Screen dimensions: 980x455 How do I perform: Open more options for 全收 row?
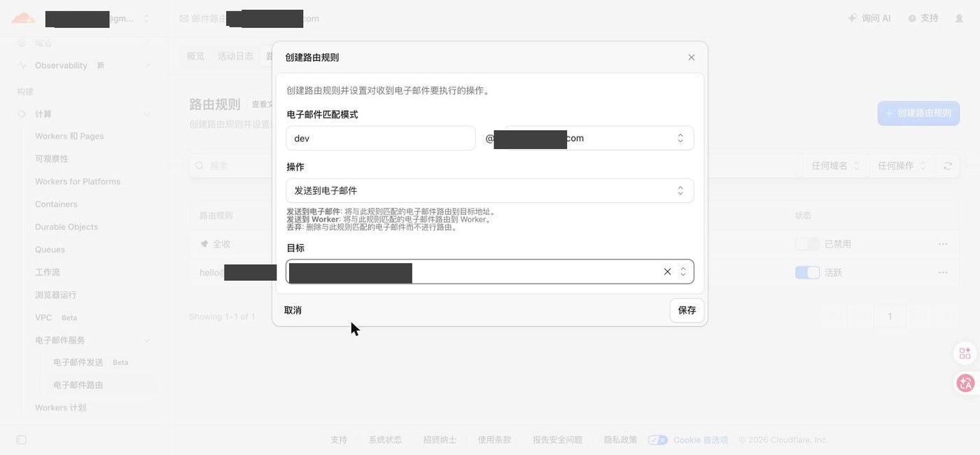[943, 244]
